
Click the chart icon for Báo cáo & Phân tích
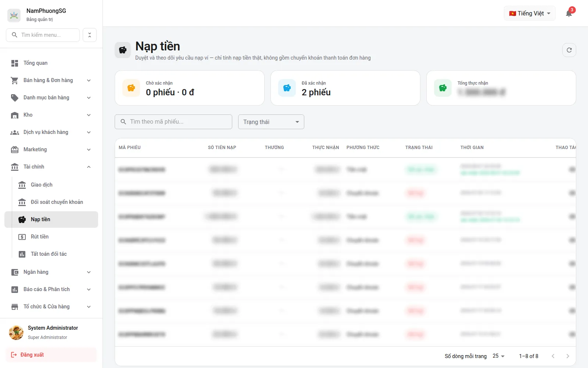15,289
